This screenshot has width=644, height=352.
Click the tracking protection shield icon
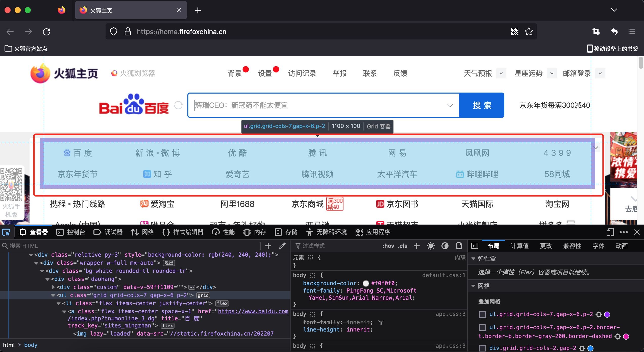pyautogui.click(x=114, y=32)
